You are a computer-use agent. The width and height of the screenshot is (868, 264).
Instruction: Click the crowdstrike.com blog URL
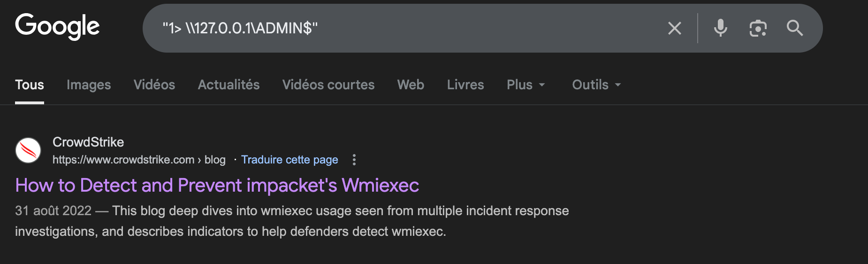click(x=139, y=160)
